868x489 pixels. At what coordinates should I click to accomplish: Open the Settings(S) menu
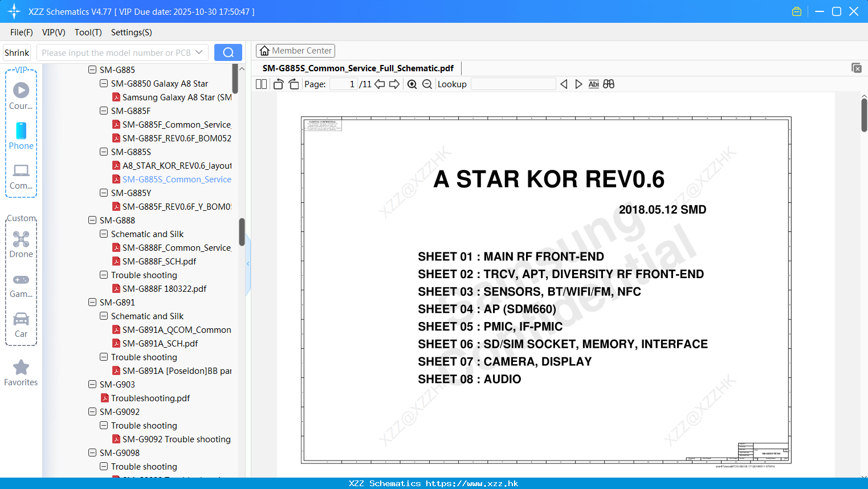click(132, 32)
